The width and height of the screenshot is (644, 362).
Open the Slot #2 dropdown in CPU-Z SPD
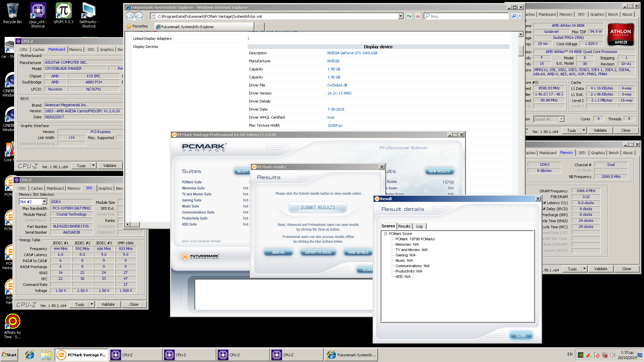(44, 202)
